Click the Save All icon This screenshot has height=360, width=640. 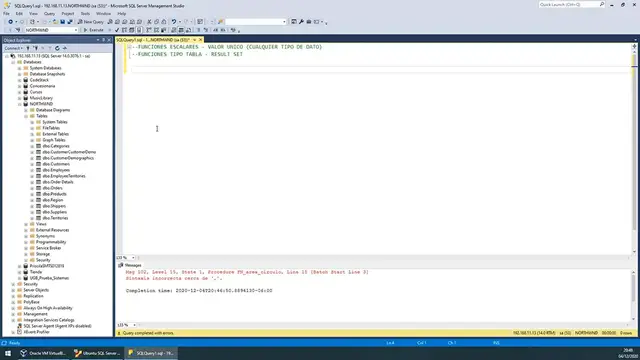pyautogui.click(x=70, y=22)
